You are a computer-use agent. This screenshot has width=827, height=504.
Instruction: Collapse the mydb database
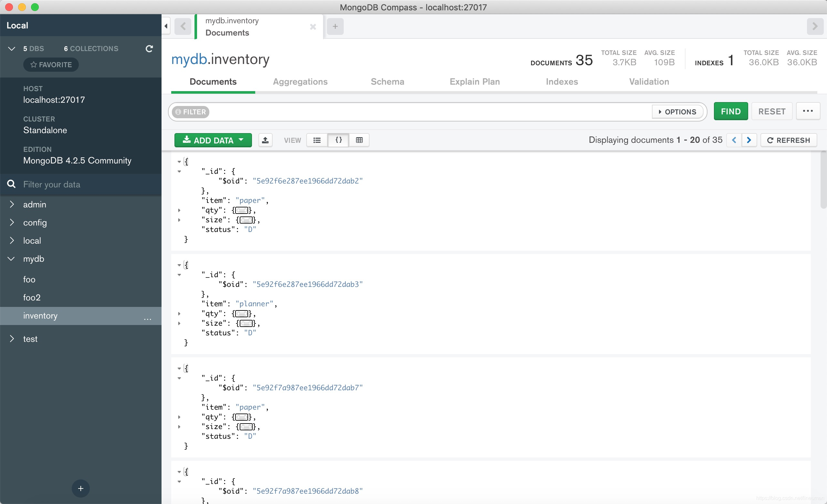pos(11,259)
